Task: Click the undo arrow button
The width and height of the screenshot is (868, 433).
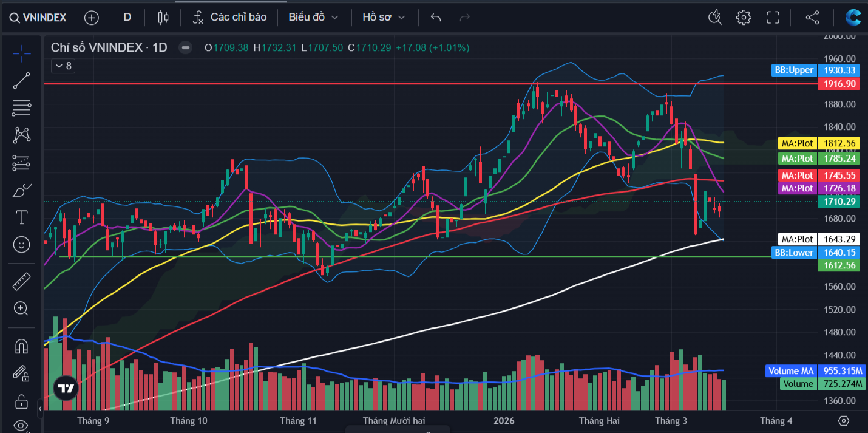Action: (x=435, y=18)
